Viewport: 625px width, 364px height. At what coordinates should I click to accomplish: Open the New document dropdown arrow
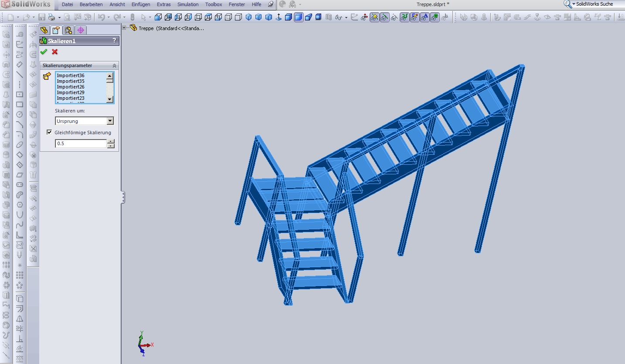click(17, 17)
